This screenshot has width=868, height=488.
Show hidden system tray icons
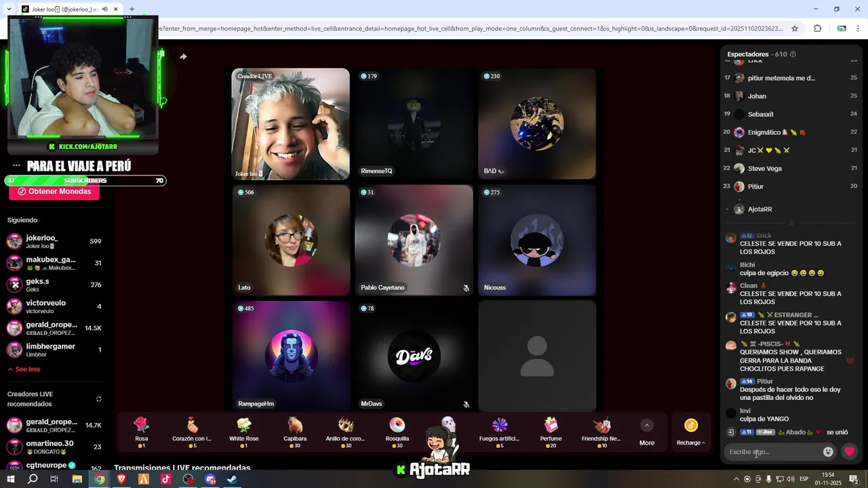736,479
